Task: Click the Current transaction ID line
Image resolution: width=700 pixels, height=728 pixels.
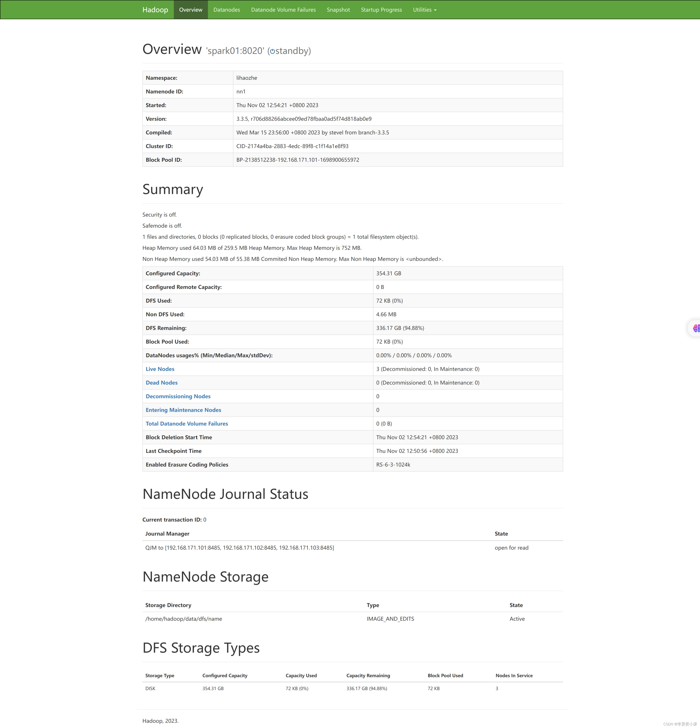Action: coord(174,520)
